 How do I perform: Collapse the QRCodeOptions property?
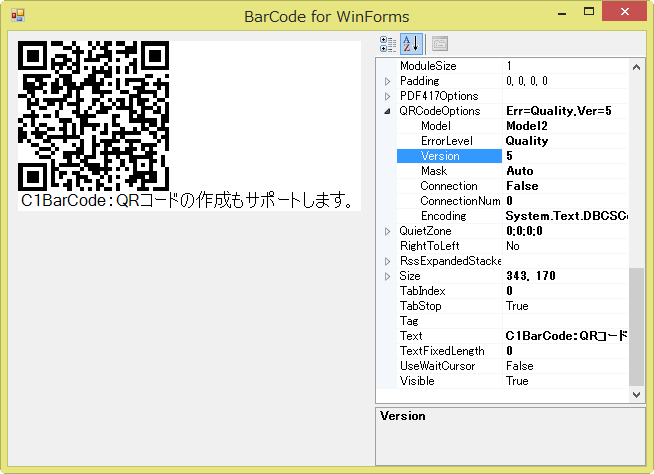pos(387,111)
